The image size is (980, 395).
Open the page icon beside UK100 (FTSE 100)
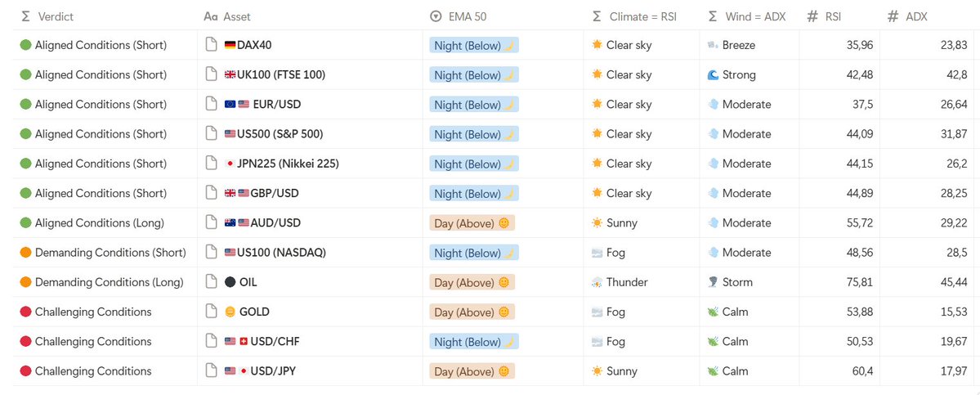pos(212,74)
